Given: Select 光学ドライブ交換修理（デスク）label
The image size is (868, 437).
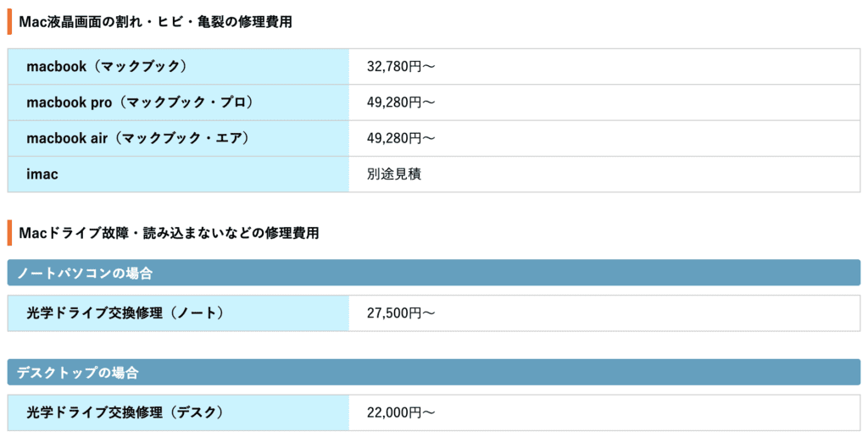Looking at the screenshot, I should pyautogui.click(x=125, y=412).
